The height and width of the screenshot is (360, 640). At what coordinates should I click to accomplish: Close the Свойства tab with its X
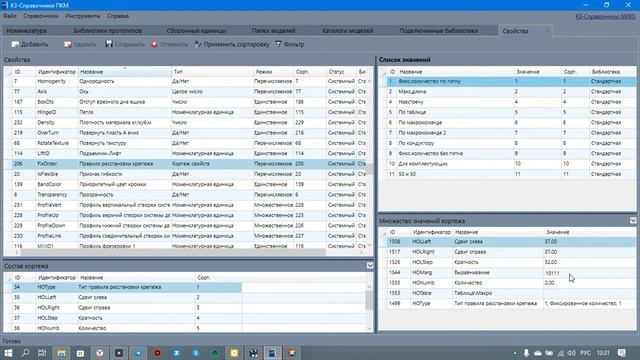point(547,31)
